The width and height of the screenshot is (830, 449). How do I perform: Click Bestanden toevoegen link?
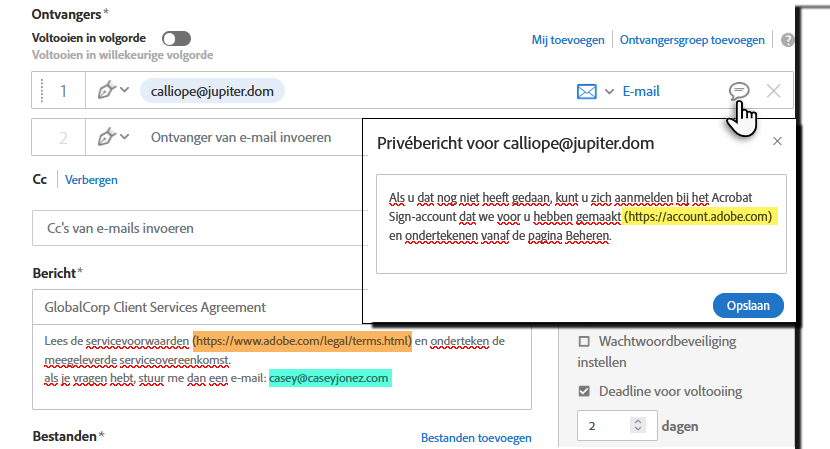point(476,438)
